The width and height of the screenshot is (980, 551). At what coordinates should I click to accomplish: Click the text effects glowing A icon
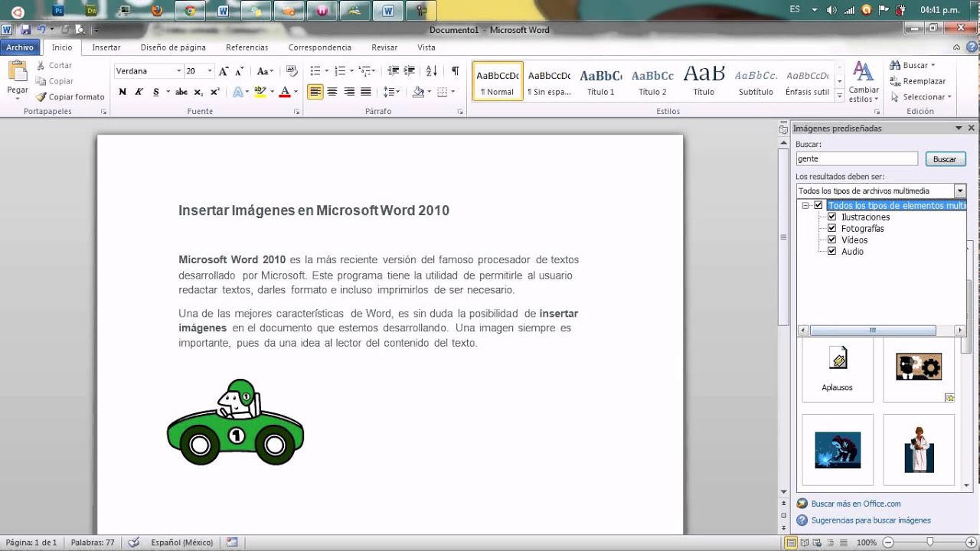click(x=237, y=92)
